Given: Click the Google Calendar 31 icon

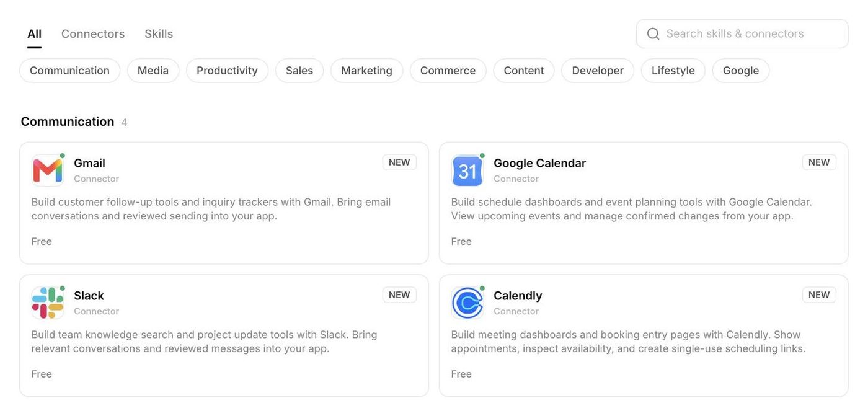Looking at the screenshot, I should pos(467,170).
